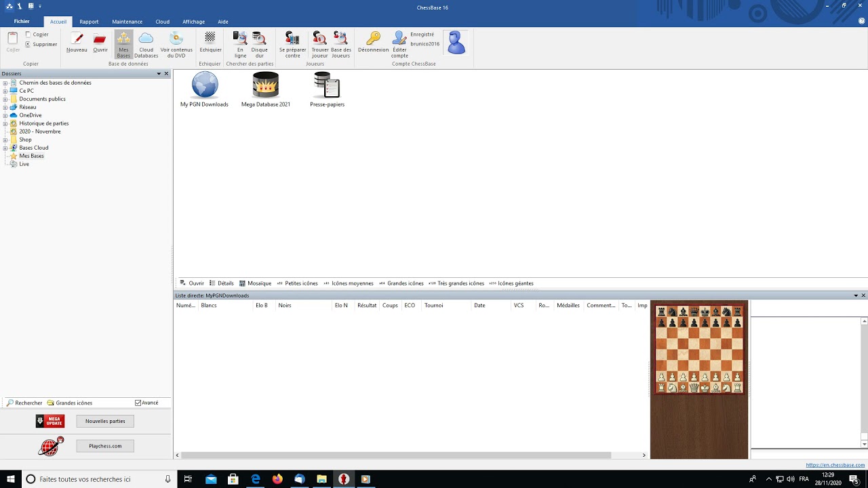
Task: Open Firefox from the taskbar
Action: pos(277,479)
